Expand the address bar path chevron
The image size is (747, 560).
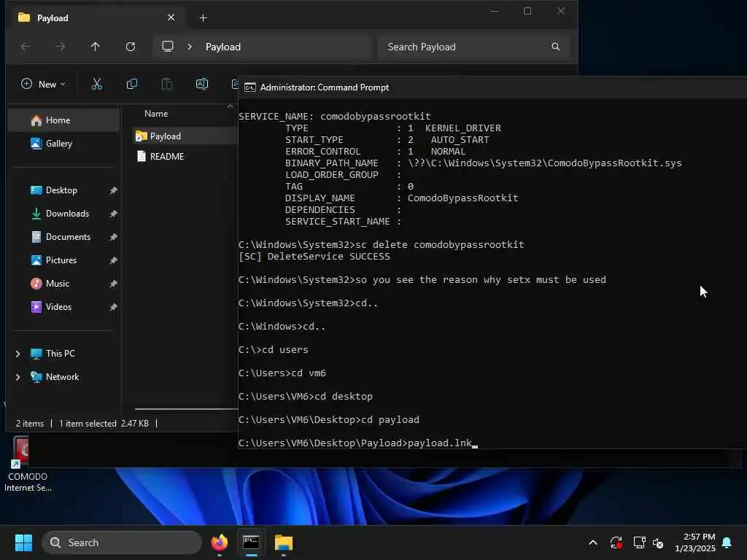(190, 47)
